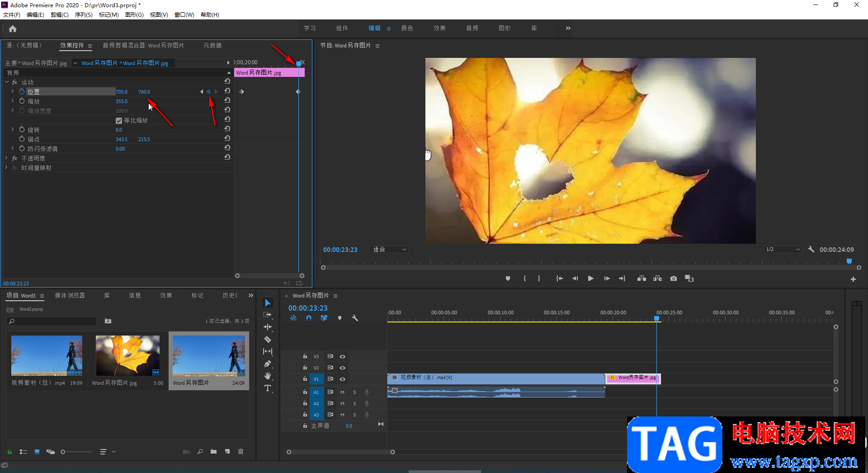
Task: Toggle the uniform scale checkbox
Action: coord(119,121)
